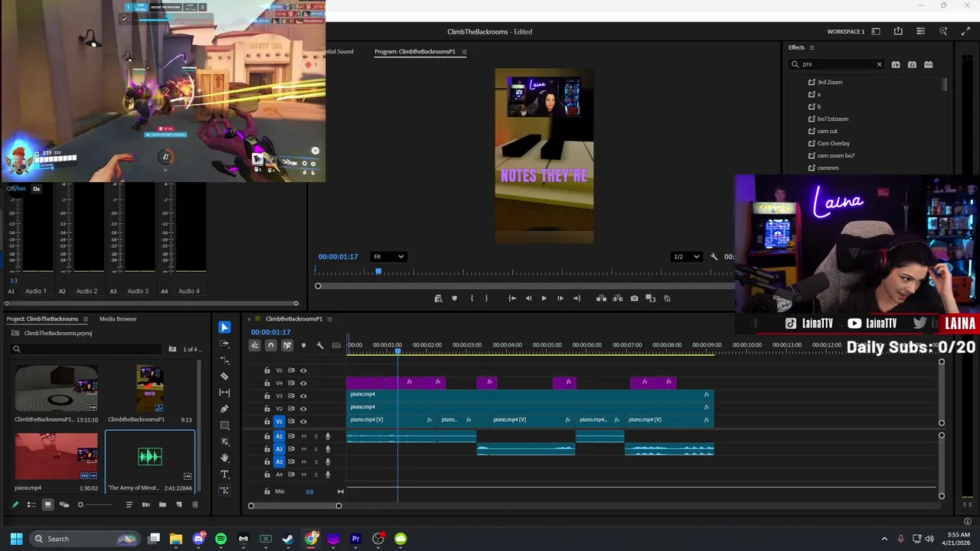The width and height of the screenshot is (980, 551).
Task: Select the Project: ClimbTheBackrooms tab
Action: pyautogui.click(x=42, y=319)
